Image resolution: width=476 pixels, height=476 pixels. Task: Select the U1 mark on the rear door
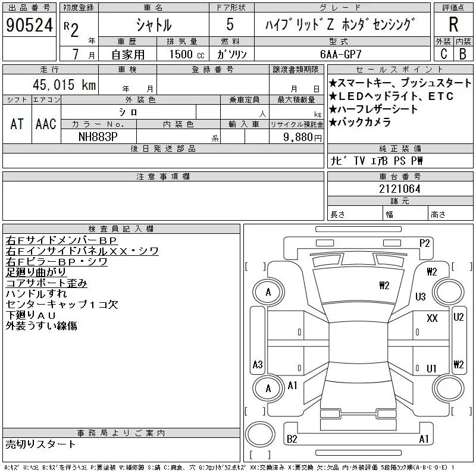[431, 368]
